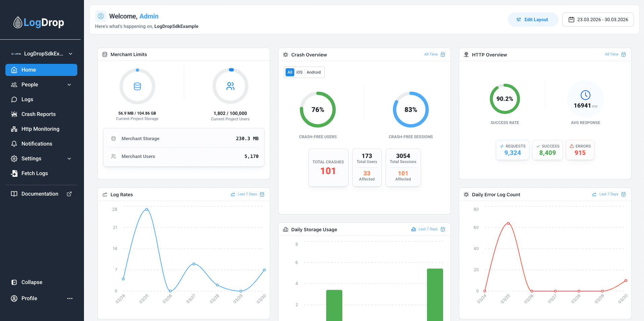Open the Documentation link

coord(41,194)
